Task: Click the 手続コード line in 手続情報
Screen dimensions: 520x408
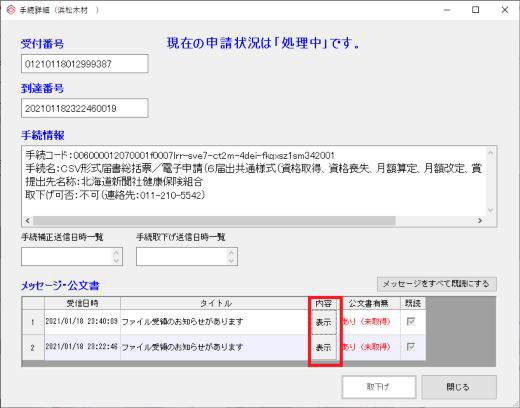Action: (x=180, y=155)
